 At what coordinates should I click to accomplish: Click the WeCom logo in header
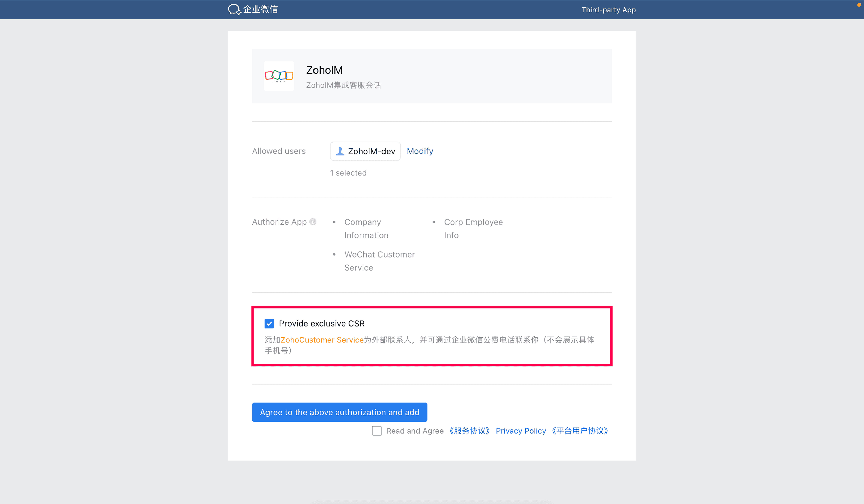coord(253,9)
